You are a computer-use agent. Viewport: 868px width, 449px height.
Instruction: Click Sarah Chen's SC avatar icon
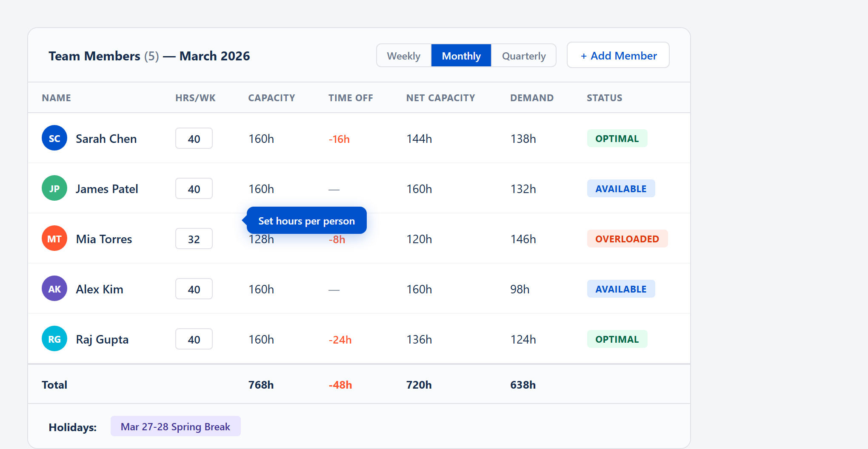54,138
